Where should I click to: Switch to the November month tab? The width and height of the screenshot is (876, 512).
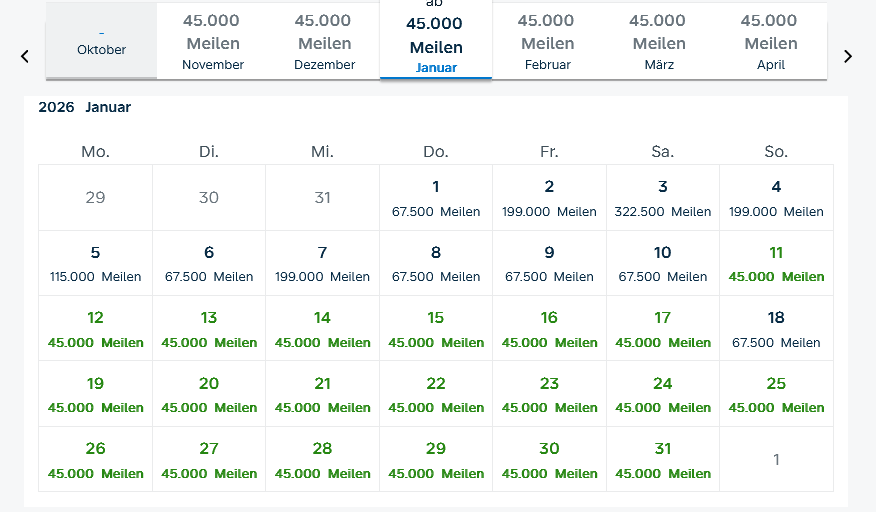pyautogui.click(x=213, y=42)
